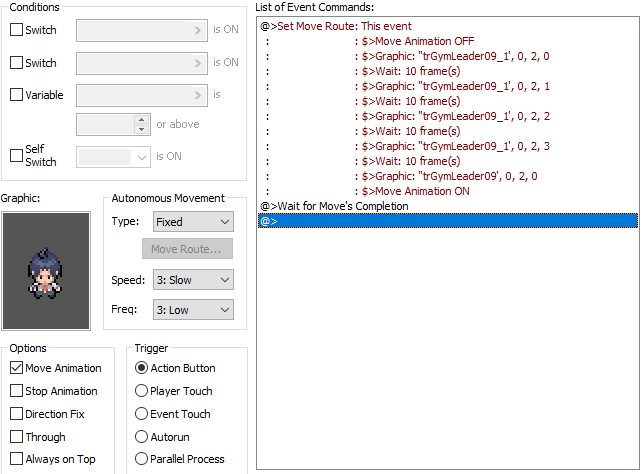Set trigger to Event Touch

tap(141, 414)
